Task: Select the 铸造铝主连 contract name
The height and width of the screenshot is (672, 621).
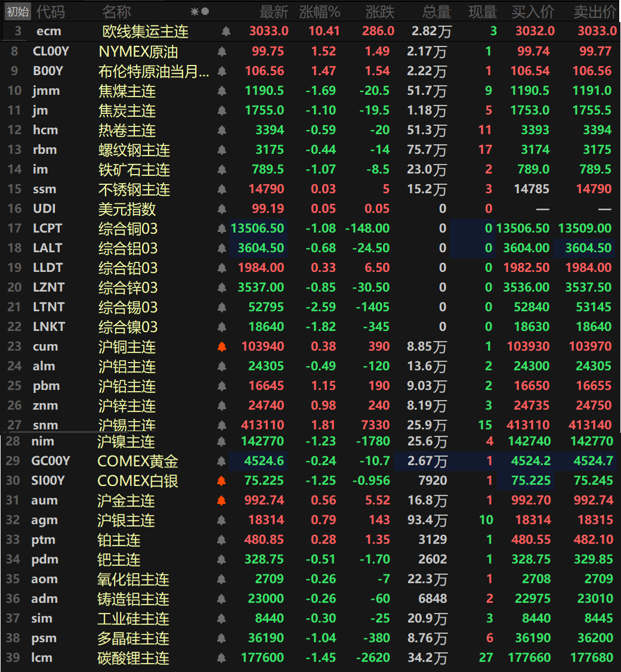Action: coord(133,600)
